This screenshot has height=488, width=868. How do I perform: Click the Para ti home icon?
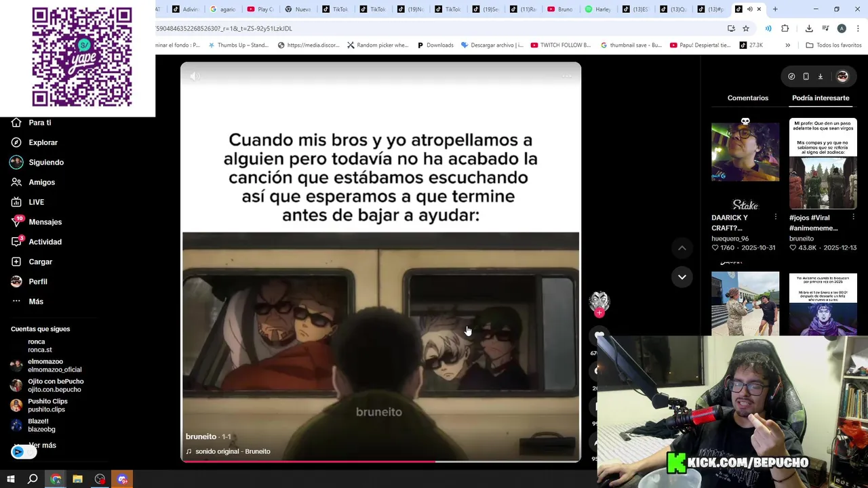[16, 123]
